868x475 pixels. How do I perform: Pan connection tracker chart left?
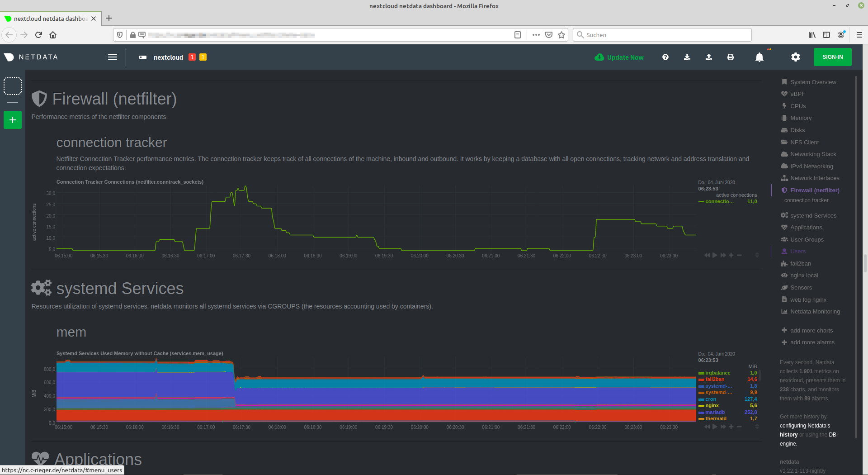(707, 255)
